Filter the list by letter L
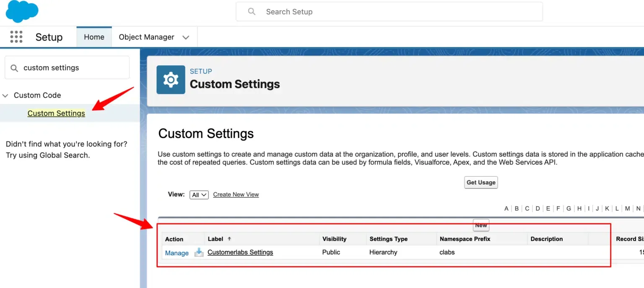 pyautogui.click(x=617, y=208)
